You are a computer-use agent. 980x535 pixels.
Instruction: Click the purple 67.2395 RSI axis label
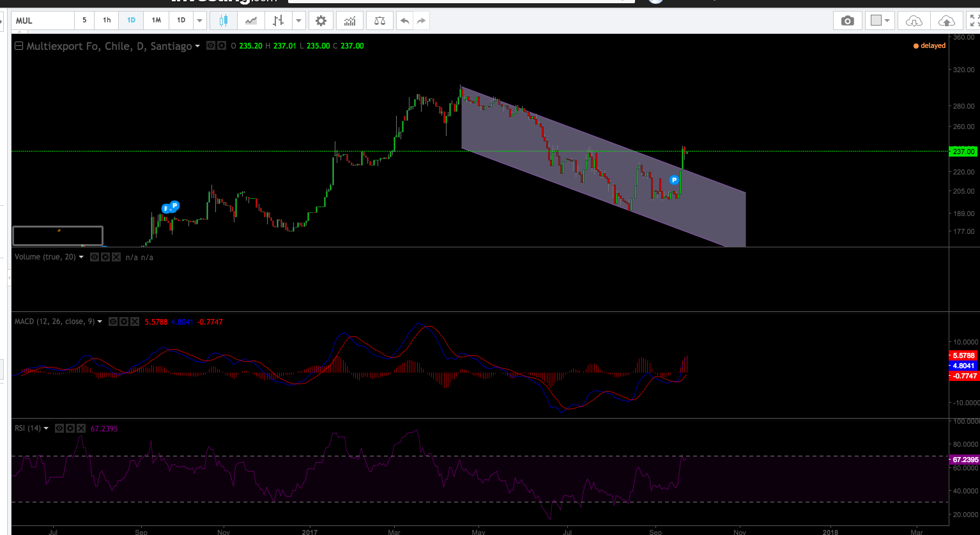pos(965,460)
